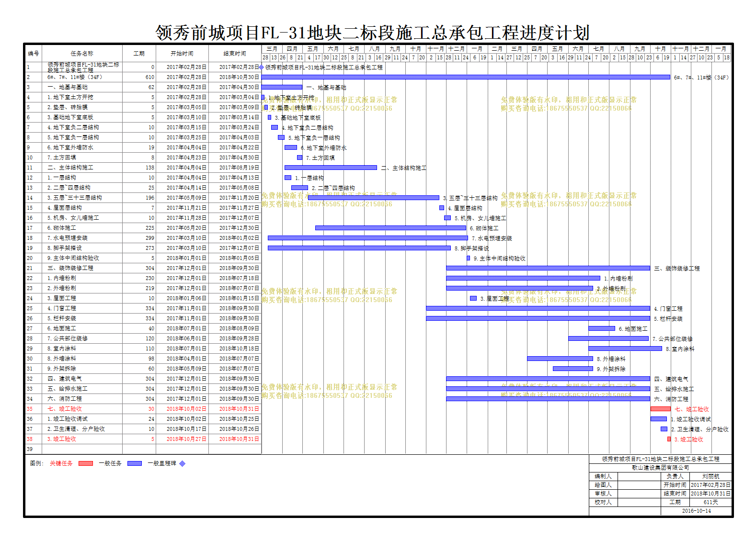756x540 pixels.
Task: Click the 绘图人 label in the title block
Action: [603, 485]
